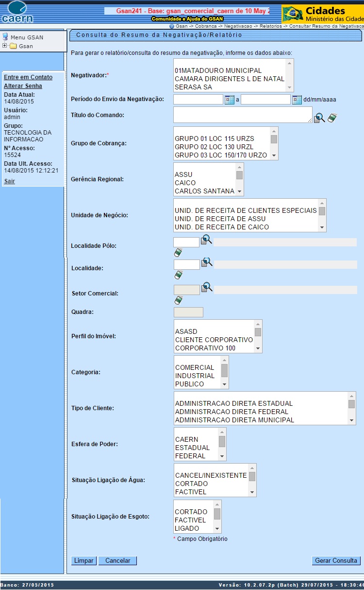
Task: Open Entre em Contato link
Action: tap(28, 77)
